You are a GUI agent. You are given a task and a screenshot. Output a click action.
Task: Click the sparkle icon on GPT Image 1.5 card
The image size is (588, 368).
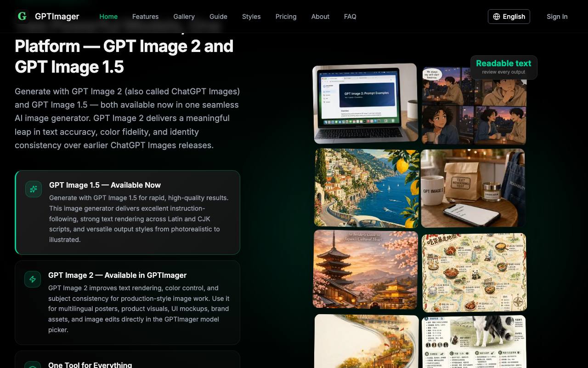coord(34,189)
